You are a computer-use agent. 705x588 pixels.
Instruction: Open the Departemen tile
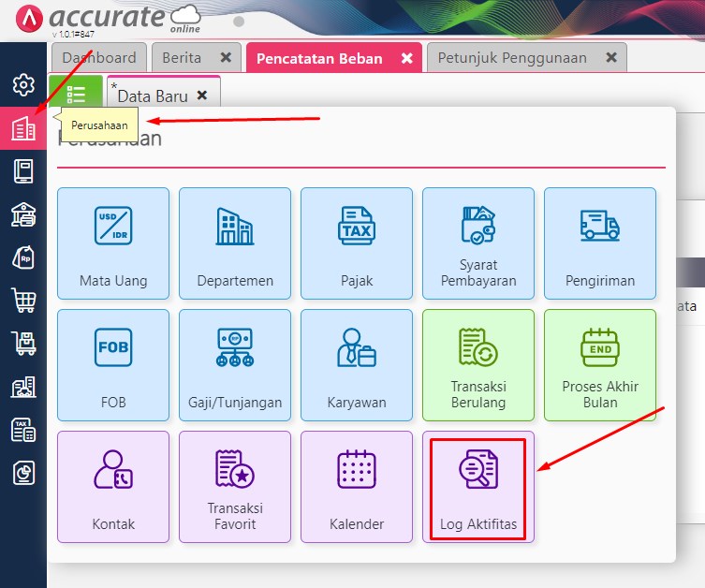pos(235,243)
